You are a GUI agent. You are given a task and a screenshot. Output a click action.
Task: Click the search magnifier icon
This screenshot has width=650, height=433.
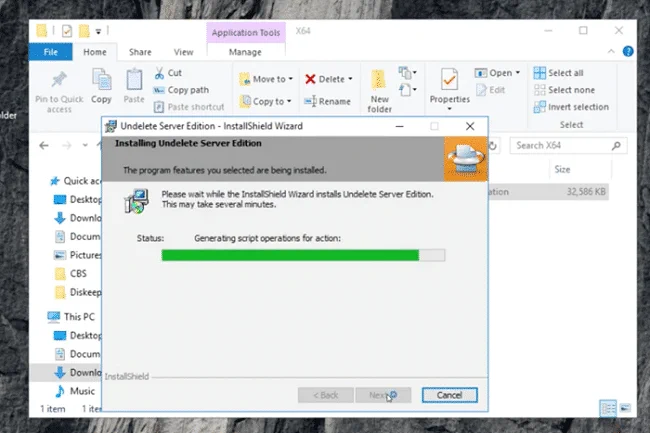tap(616, 145)
